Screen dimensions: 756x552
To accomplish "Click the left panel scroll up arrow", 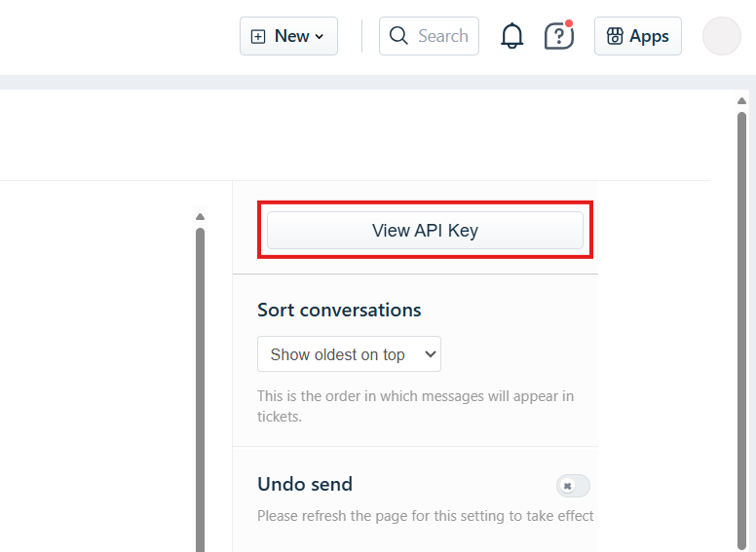I will pyautogui.click(x=200, y=216).
